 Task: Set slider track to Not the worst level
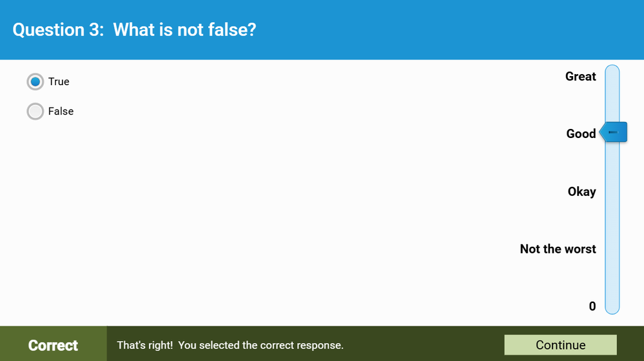tap(612, 249)
